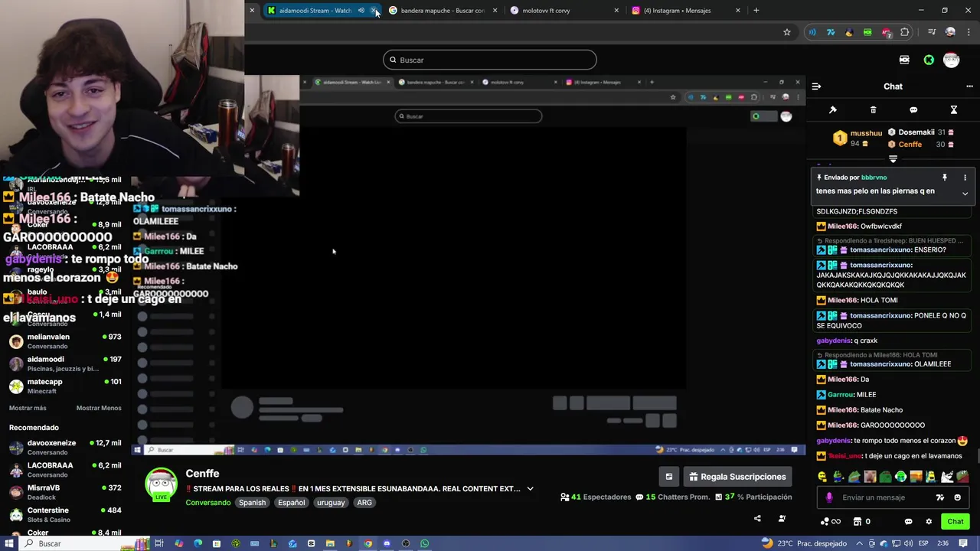Screen dimensions: 980x551
Task: Open Cenffe channel avatar with LIVE badge
Action: 162,484
